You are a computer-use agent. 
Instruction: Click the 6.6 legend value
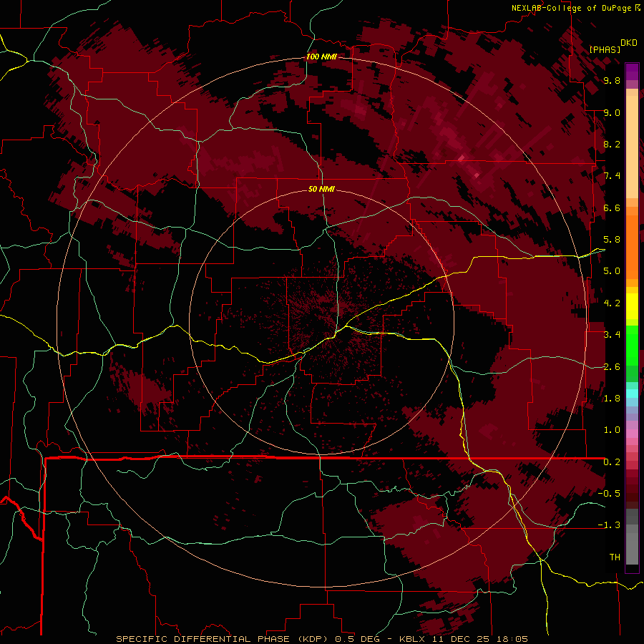(x=612, y=208)
